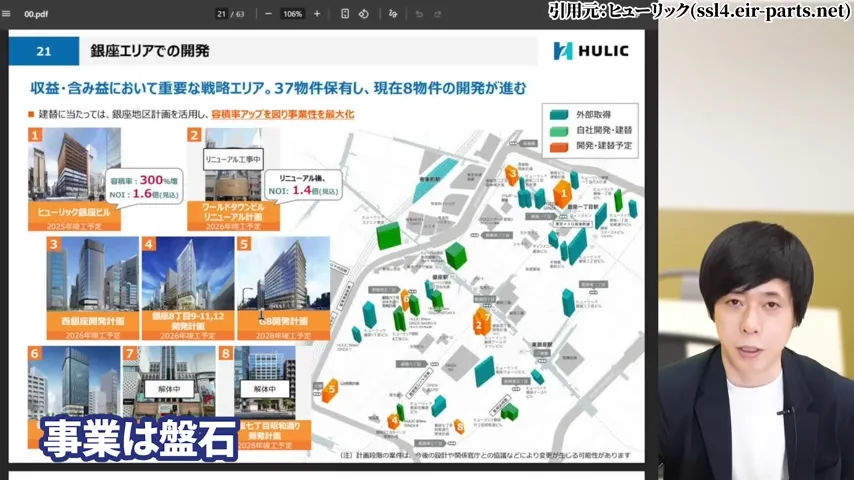Screen dimensions: 854x480
Task: Click the blue headline about 37物件保有
Action: pos(278,88)
